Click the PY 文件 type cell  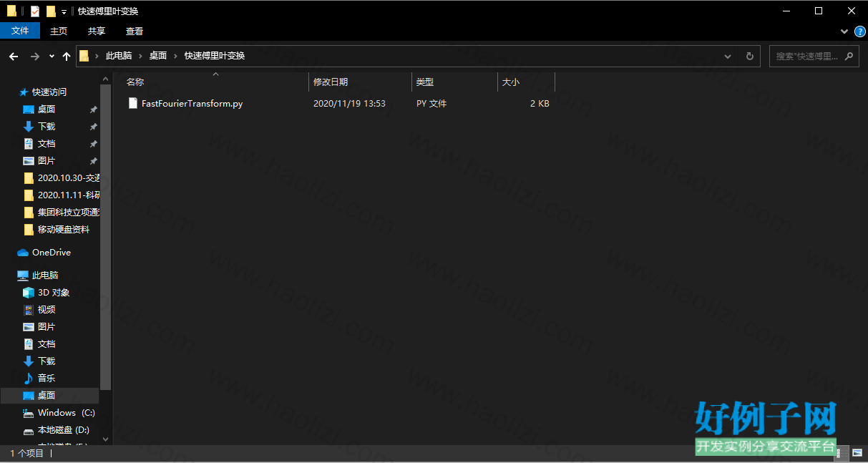coord(431,104)
